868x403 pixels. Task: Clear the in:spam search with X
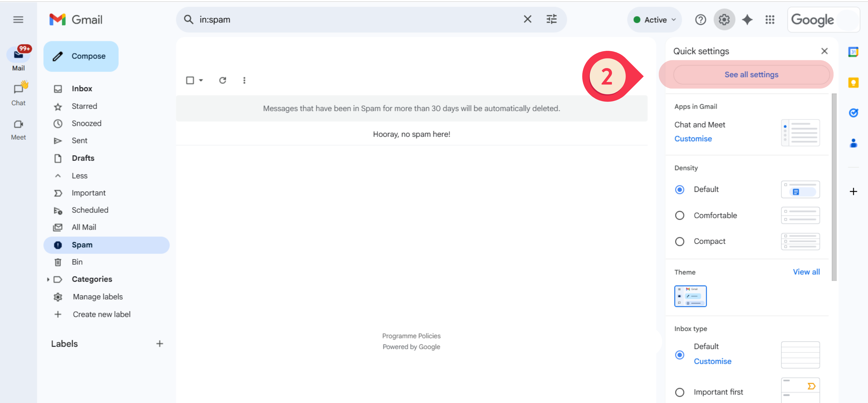point(527,20)
